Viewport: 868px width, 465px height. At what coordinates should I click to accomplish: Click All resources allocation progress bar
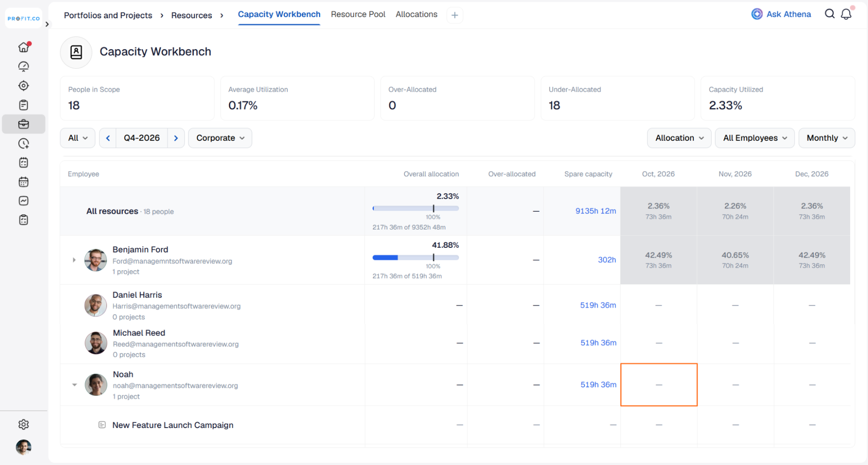416,208
